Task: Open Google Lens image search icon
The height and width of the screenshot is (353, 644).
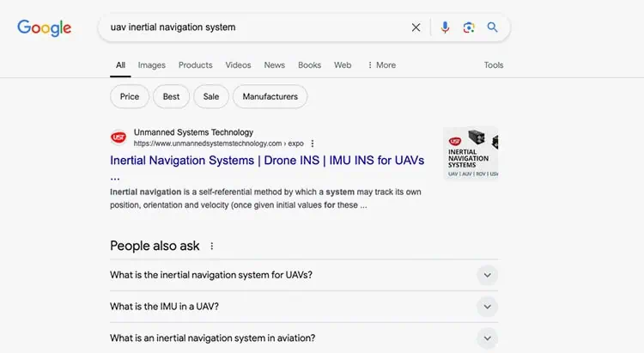Action: click(x=469, y=27)
